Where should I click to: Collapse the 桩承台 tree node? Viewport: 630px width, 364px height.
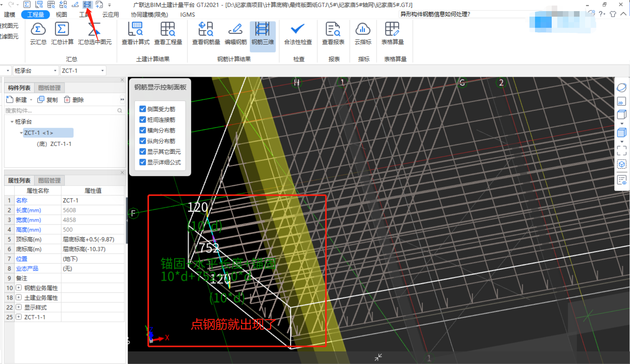tap(12, 122)
